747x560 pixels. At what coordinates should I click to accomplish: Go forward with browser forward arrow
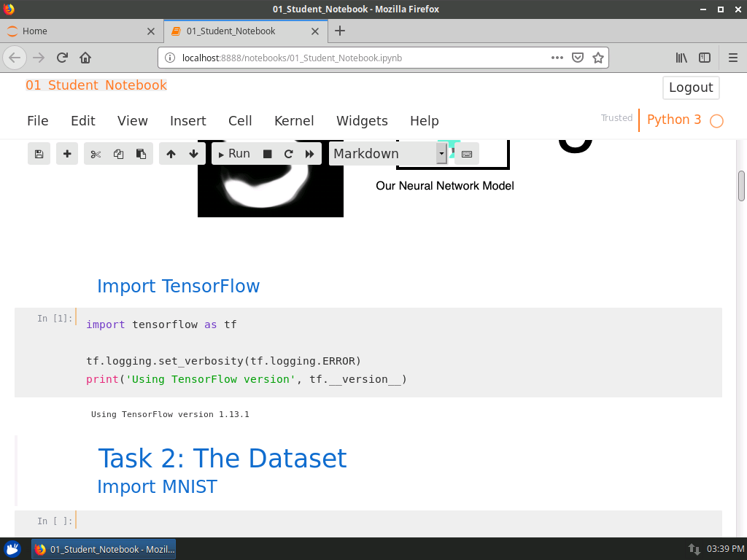click(39, 58)
